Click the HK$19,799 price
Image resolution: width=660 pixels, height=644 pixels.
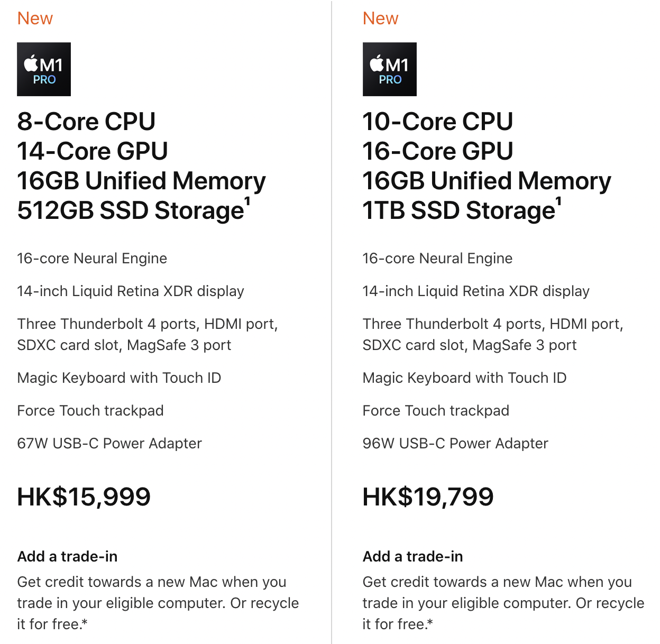click(x=428, y=496)
